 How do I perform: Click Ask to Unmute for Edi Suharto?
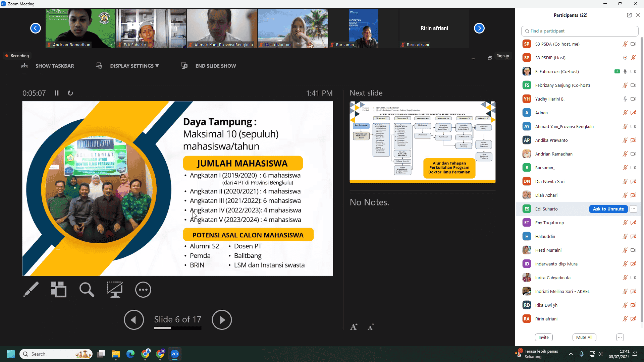(x=608, y=209)
